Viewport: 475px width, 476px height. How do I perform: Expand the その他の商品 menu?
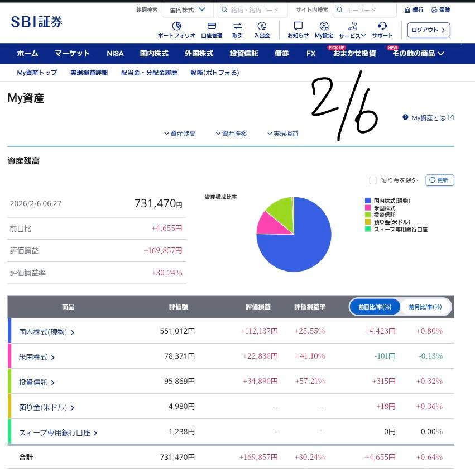418,54
